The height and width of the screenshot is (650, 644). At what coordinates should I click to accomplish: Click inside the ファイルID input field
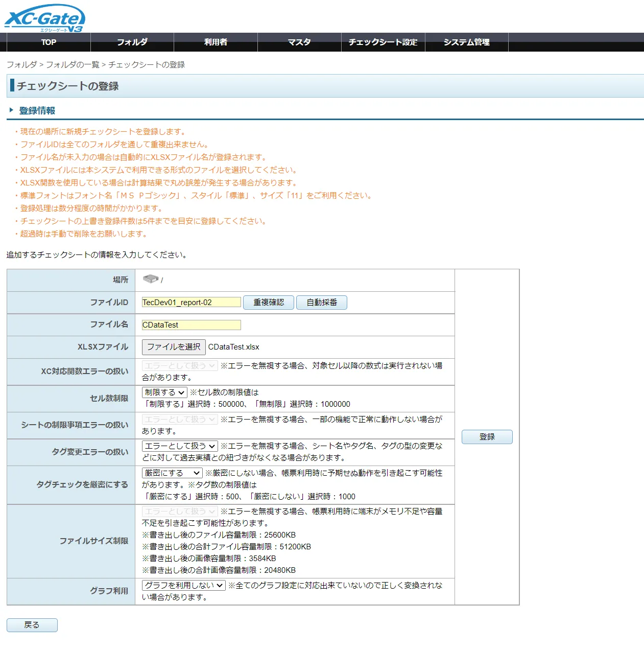click(190, 302)
